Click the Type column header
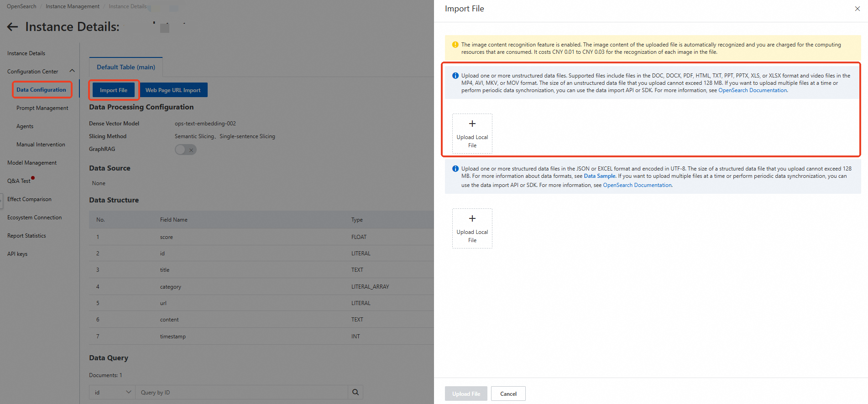This screenshot has height=404, width=868. point(357,220)
